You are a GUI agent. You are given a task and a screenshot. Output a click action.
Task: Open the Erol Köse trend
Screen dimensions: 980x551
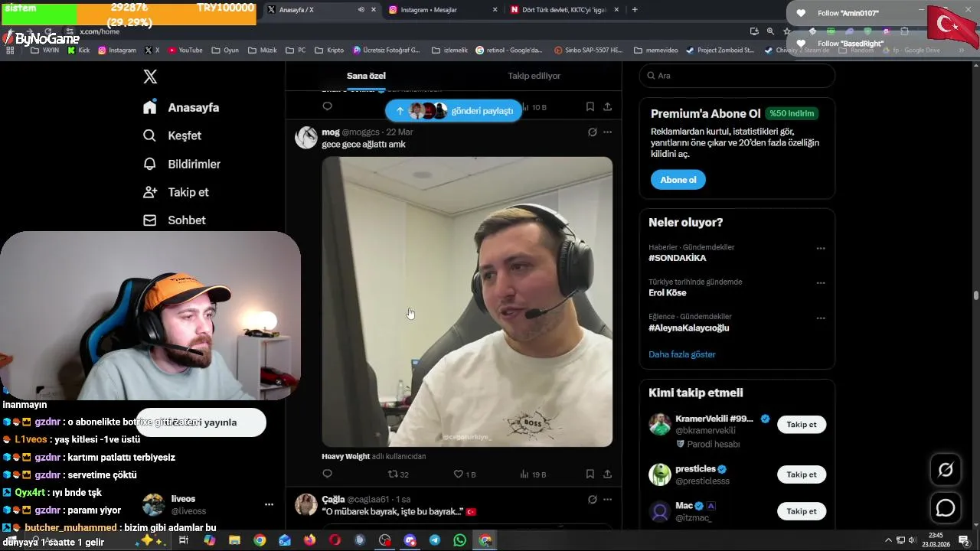[x=668, y=293]
